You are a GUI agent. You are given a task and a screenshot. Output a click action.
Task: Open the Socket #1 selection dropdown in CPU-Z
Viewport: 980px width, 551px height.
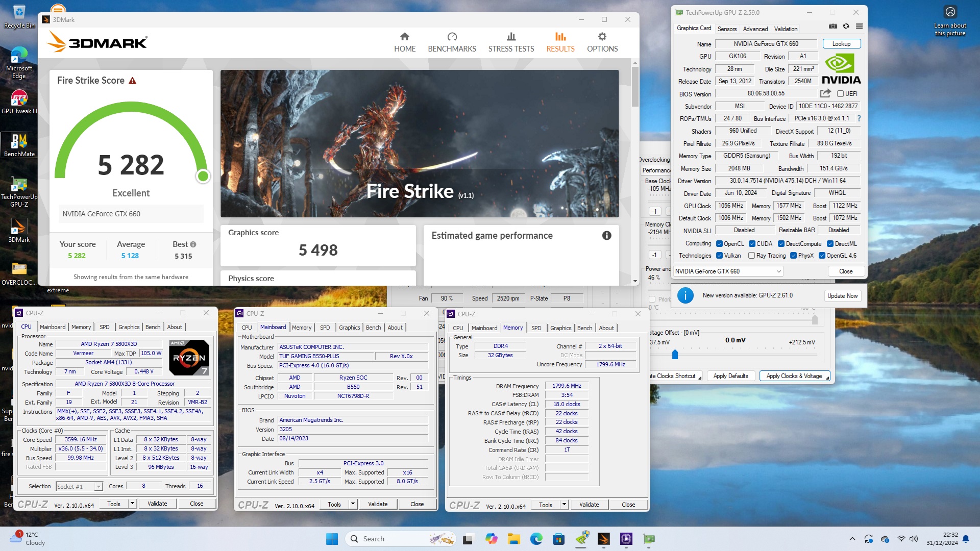tap(79, 487)
